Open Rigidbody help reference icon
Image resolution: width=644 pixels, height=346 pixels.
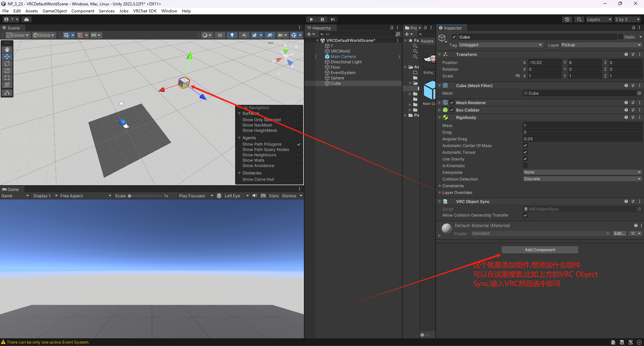pos(626,117)
